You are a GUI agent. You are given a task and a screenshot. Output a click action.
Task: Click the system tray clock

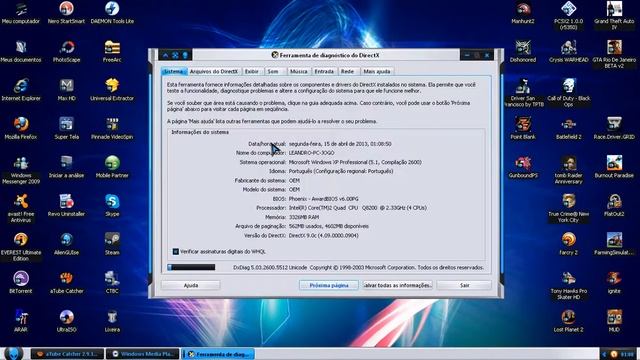click(x=627, y=354)
